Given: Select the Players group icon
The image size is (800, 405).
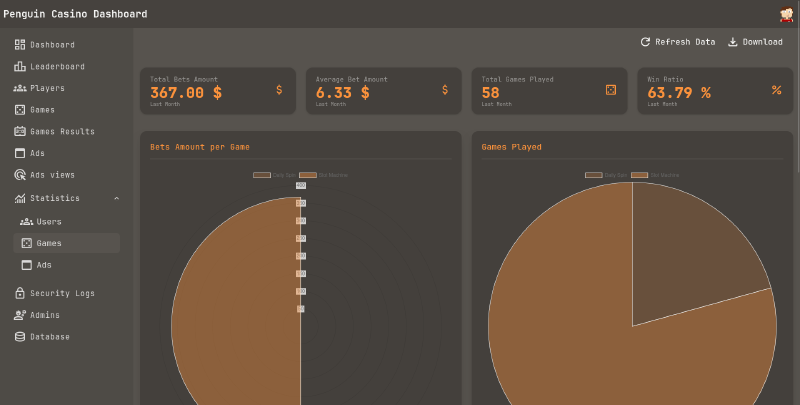Looking at the screenshot, I should pos(20,88).
